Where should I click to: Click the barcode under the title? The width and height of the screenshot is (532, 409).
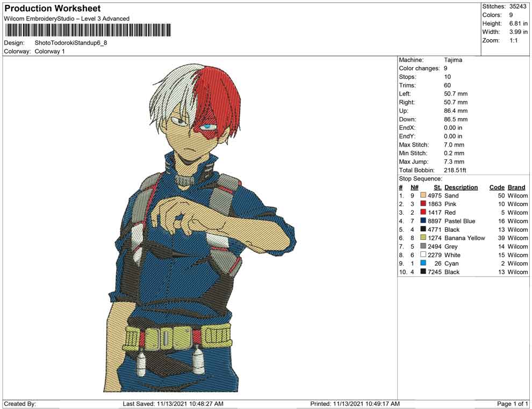click(88, 30)
